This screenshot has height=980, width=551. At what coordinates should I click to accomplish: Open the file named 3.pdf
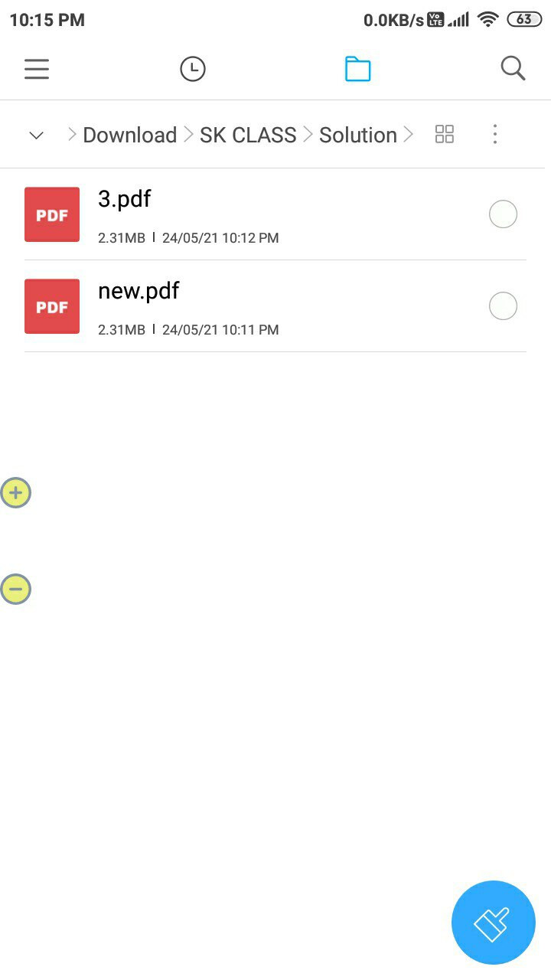(125, 199)
